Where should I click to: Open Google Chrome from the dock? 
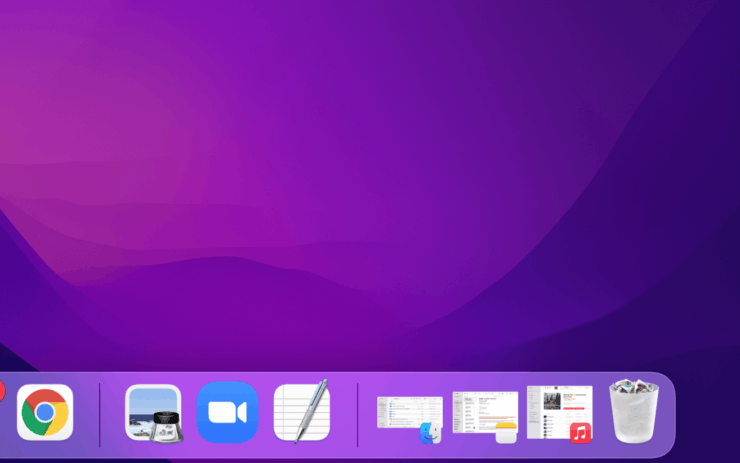coord(45,412)
